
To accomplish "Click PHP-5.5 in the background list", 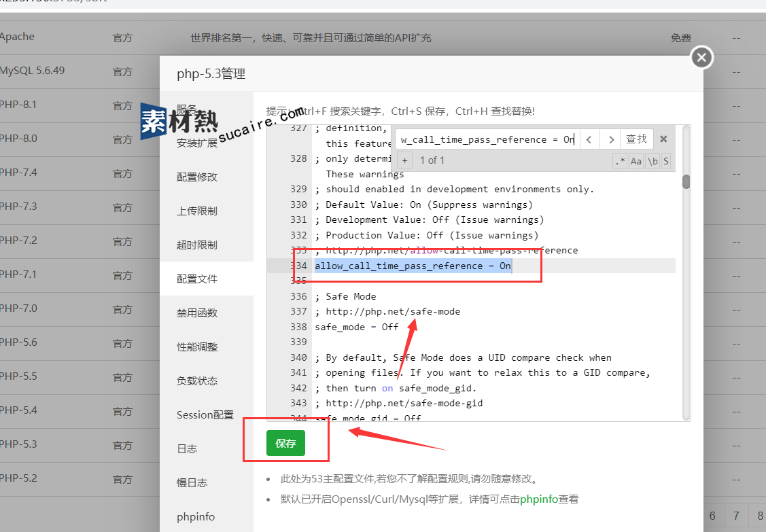I will tap(18, 376).
